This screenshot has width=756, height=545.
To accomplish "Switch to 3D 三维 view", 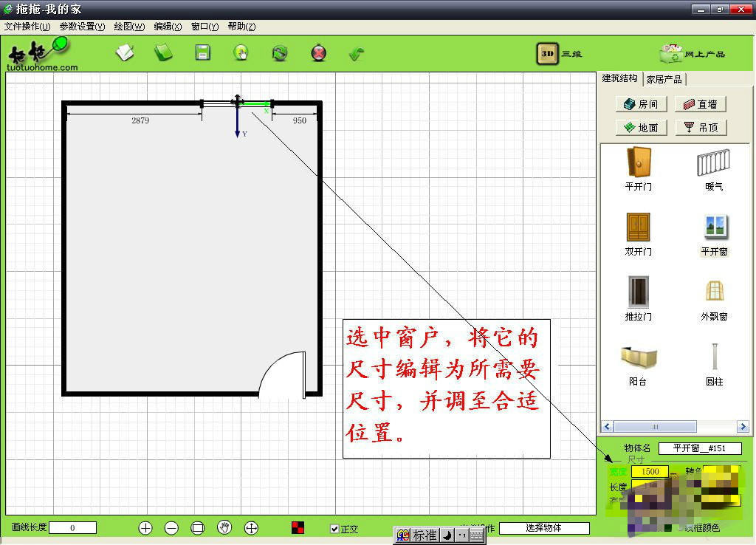I will (560, 53).
